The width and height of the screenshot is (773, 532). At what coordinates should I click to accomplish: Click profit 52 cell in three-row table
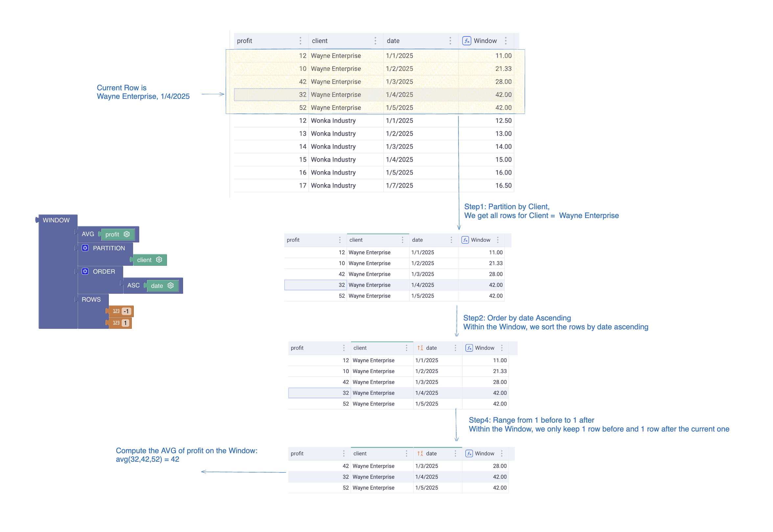[319, 488]
